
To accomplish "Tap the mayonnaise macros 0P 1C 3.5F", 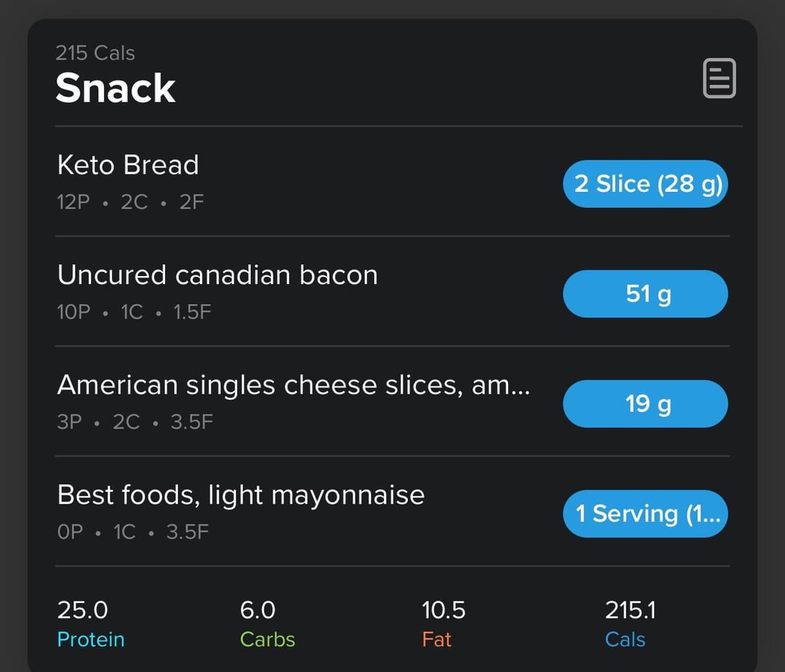I will pyautogui.click(x=133, y=532).
